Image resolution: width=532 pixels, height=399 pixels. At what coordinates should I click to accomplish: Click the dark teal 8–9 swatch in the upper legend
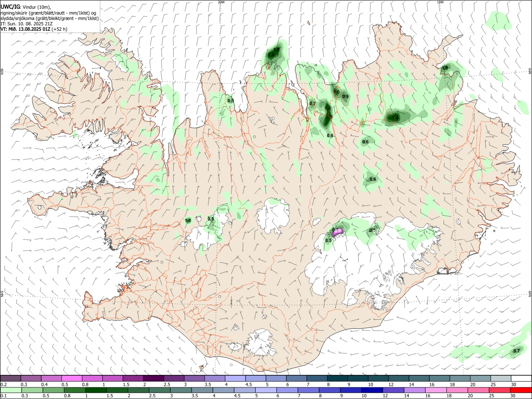(337, 379)
